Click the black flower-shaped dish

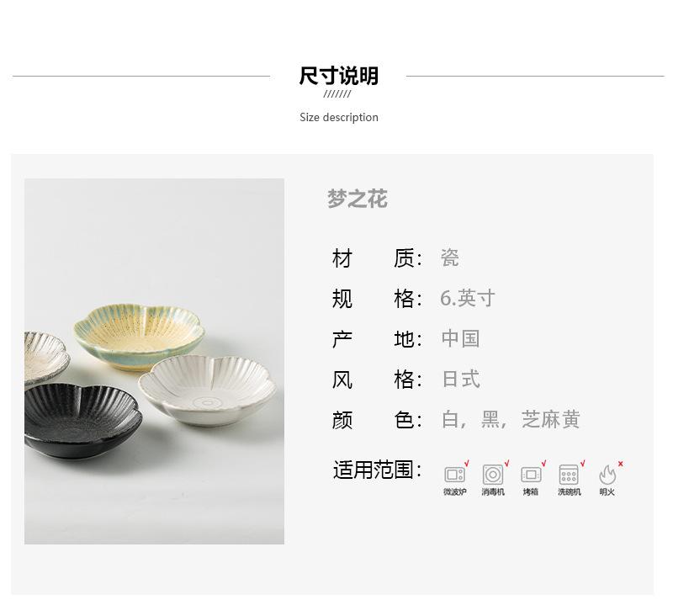[79, 420]
